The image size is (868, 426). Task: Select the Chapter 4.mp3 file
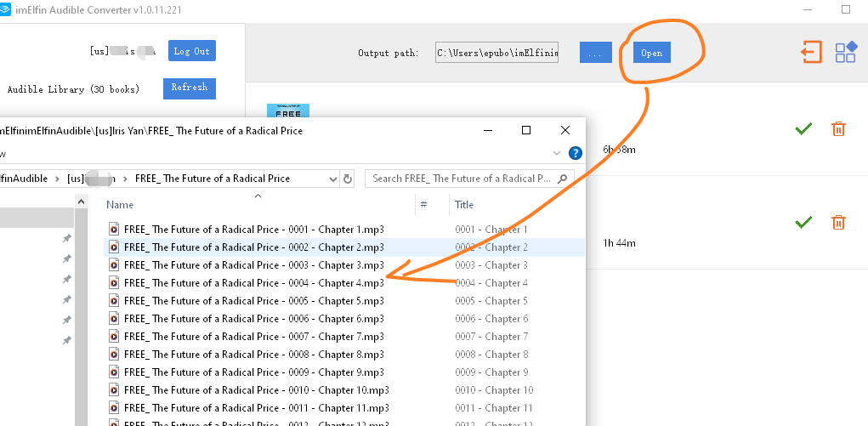(254, 282)
